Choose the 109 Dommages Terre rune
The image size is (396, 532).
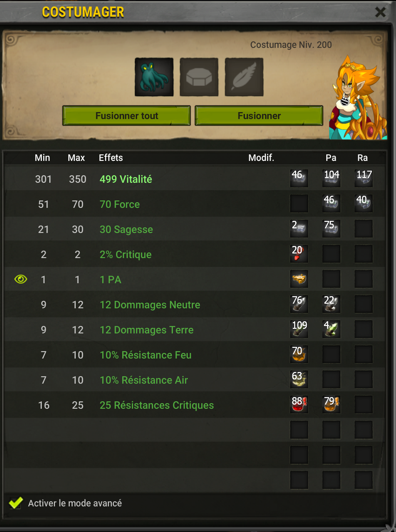coord(299,329)
